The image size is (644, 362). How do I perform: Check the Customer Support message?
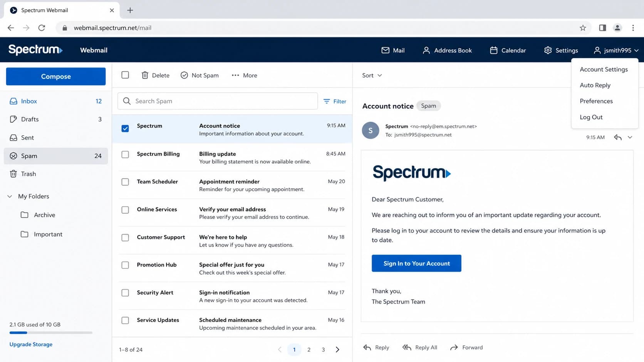tap(125, 237)
